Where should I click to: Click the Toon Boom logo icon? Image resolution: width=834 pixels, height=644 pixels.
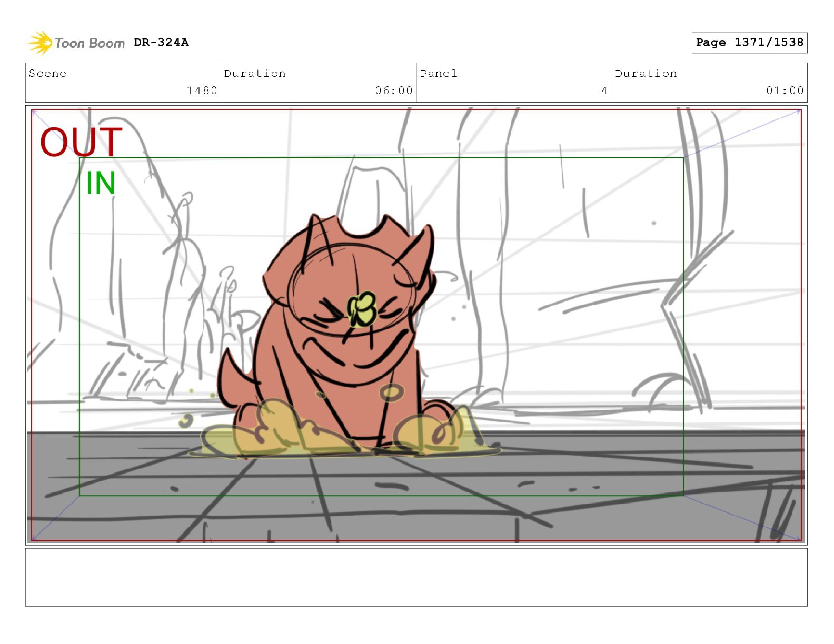(x=40, y=43)
